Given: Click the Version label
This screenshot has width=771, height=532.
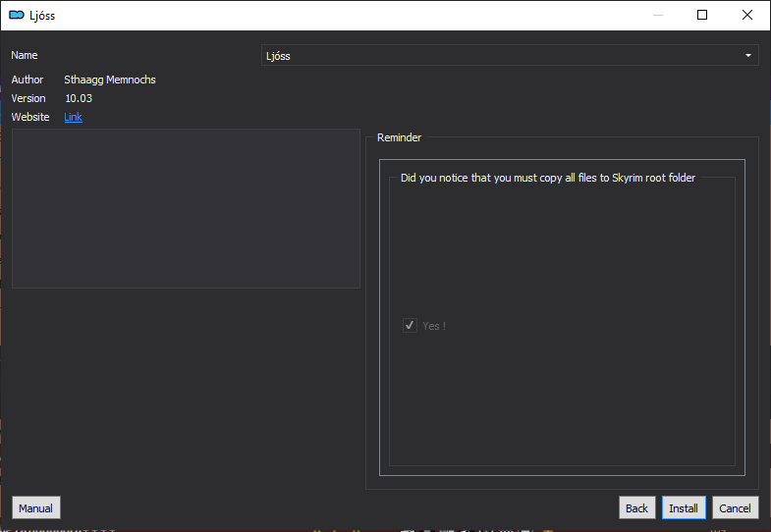Looking at the screenshot, I should [x=28, y=98].
